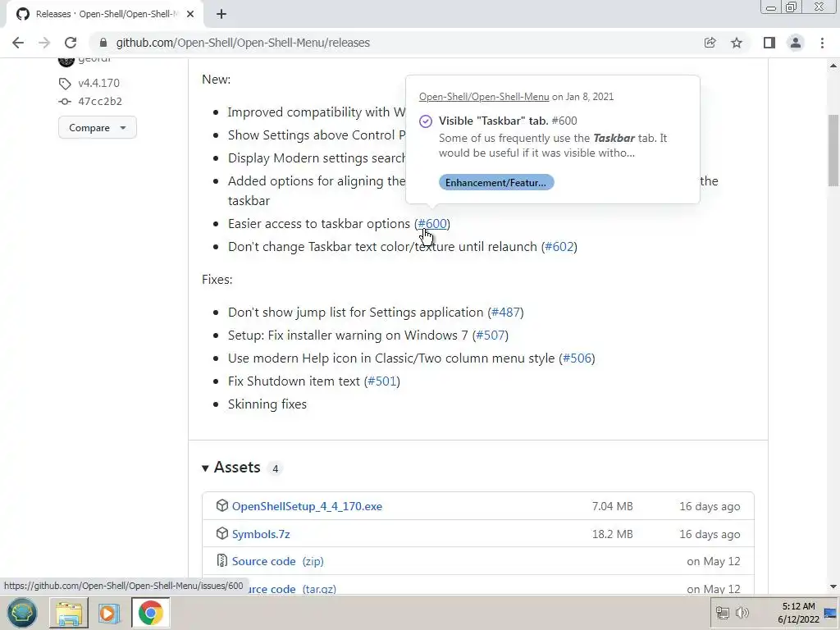Open issue #487 link
This screenshot has height=630, width=840.
coord(505,313)
